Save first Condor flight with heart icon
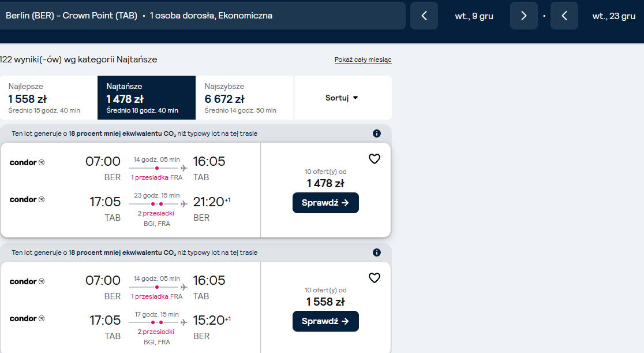 [374, 159]
